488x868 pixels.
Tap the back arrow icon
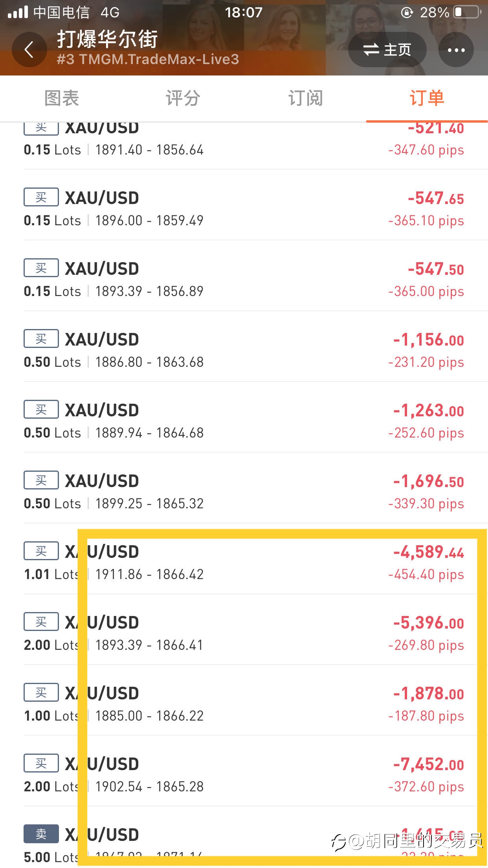click(29, 50)
